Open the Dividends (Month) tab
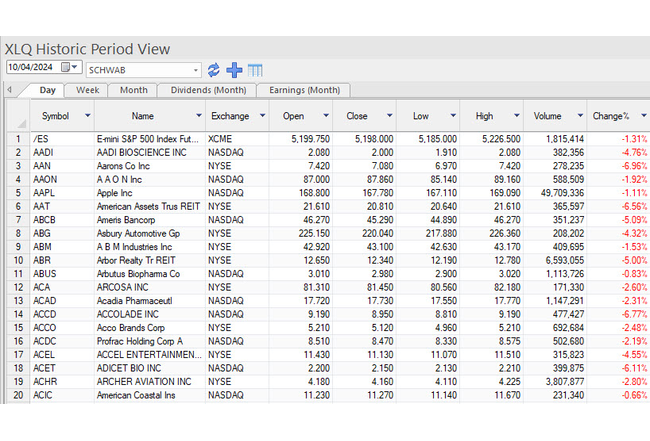Screen dimensions: 650x441 click(208, 90)
